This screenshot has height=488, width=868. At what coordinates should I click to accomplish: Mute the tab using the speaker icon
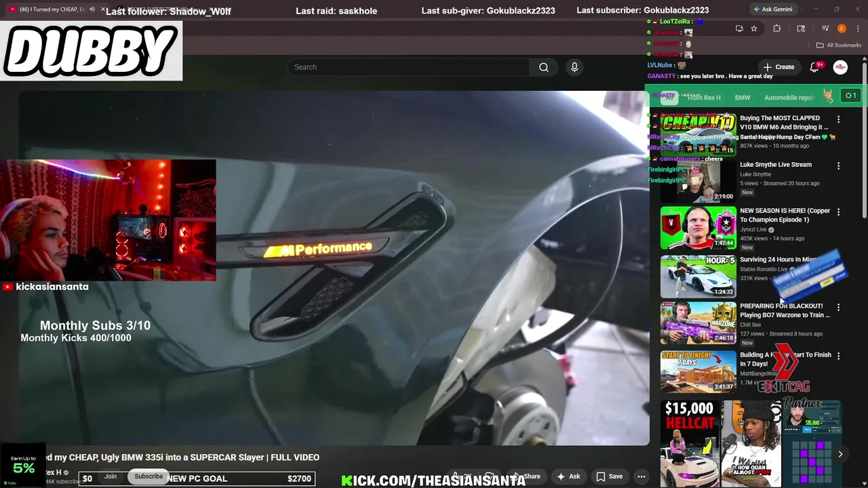92,9
